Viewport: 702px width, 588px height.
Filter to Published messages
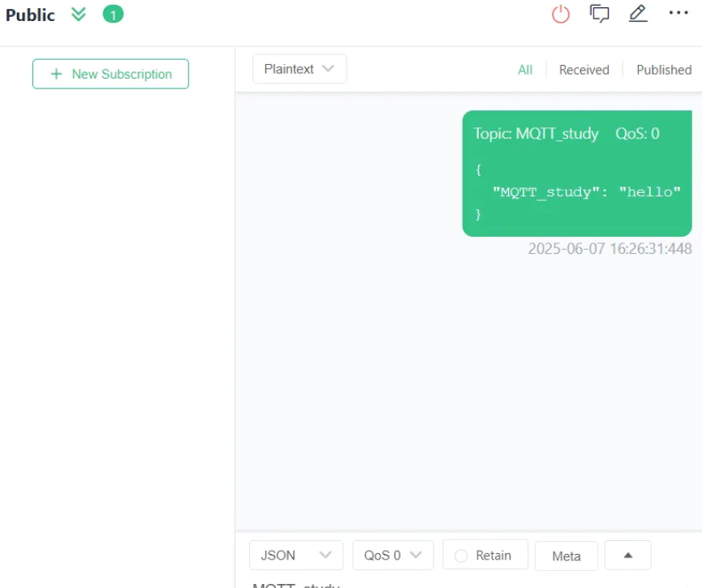point(664,70)
